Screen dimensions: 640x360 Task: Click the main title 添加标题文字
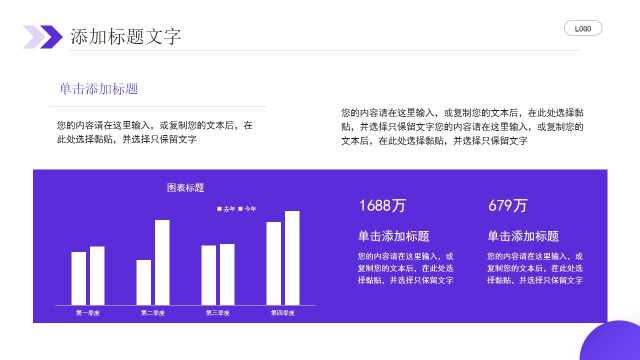click(x=125, y=37)
